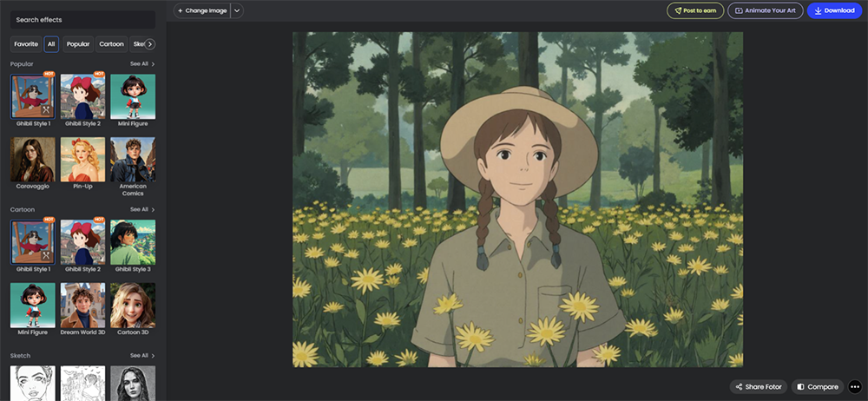Expand the Change Image dropdown arrow
The height and width of the screenshot is (401, 868).
click(x=237, y=10)
